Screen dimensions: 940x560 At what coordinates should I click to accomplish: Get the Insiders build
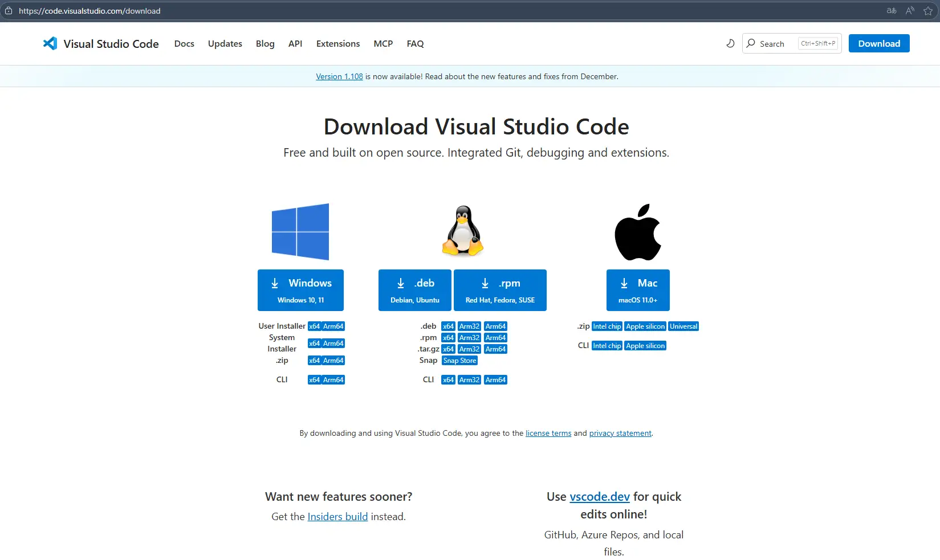tap(337, 516)
